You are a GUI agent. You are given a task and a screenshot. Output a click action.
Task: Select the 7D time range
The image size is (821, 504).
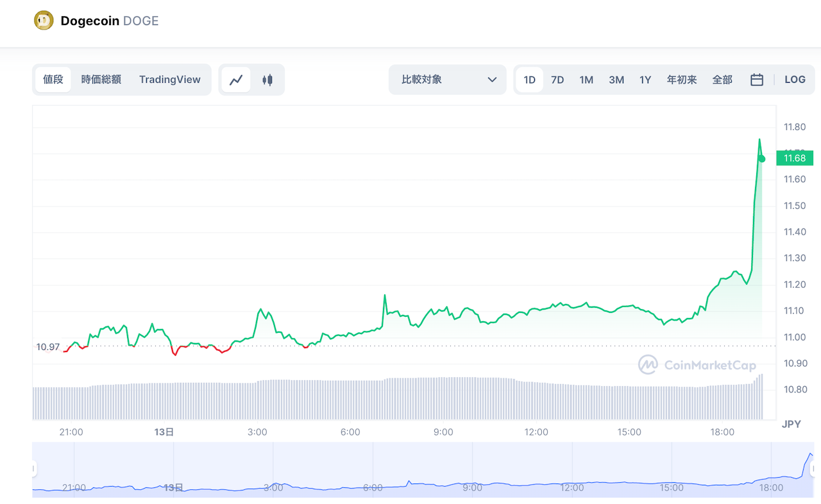[x=557, y=80]
